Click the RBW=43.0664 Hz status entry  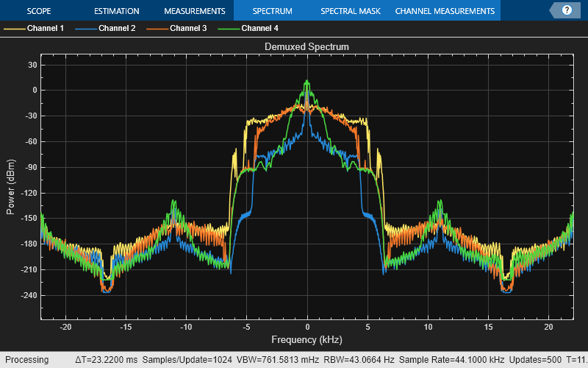tap(359, 360)
